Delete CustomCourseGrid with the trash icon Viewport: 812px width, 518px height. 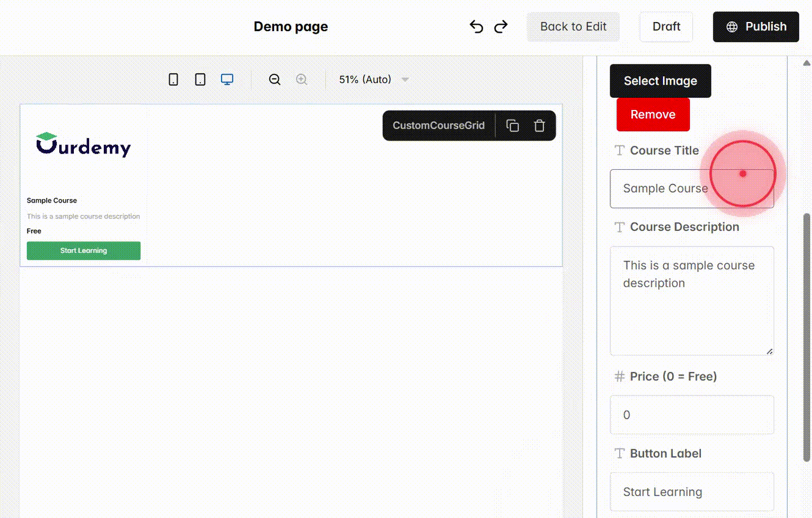tap(540, 125)
